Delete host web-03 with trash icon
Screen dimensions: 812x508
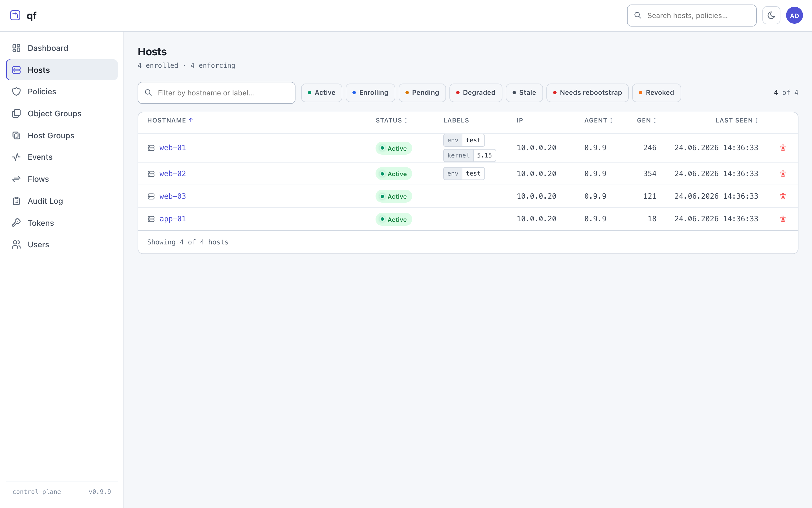[x=783, y=196]
